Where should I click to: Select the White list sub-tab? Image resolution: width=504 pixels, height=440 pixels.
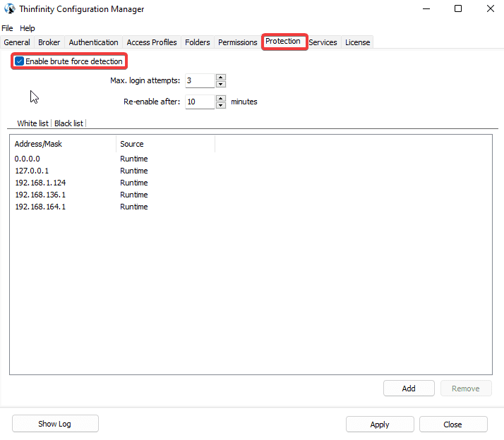pos(32,123)
